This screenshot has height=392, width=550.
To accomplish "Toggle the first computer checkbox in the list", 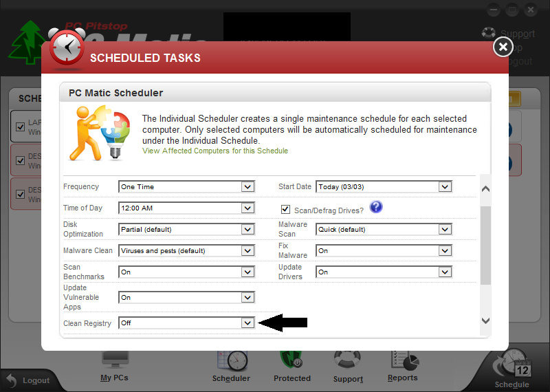I will tap(20, 126).
